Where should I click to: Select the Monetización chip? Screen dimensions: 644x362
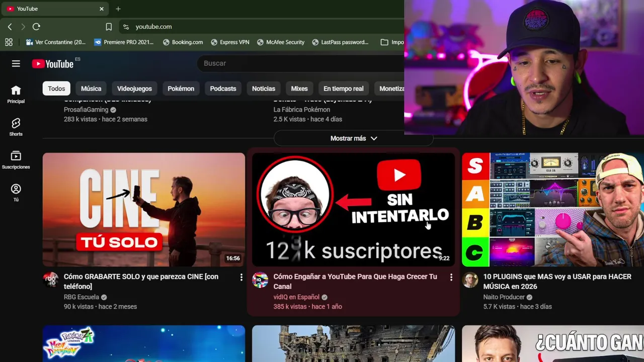[389, 88]
